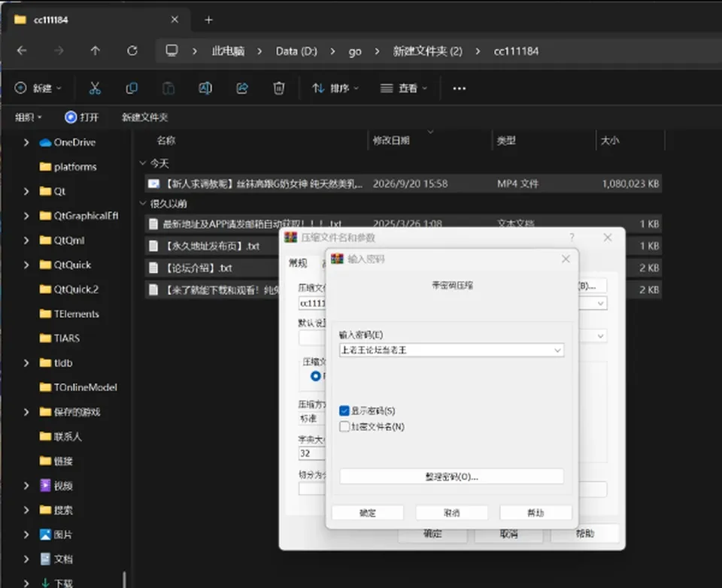The image size is (722, 588).
Task: Click the Share icon in toolbar
Action: pyautogui.click(x=242, y=88)
